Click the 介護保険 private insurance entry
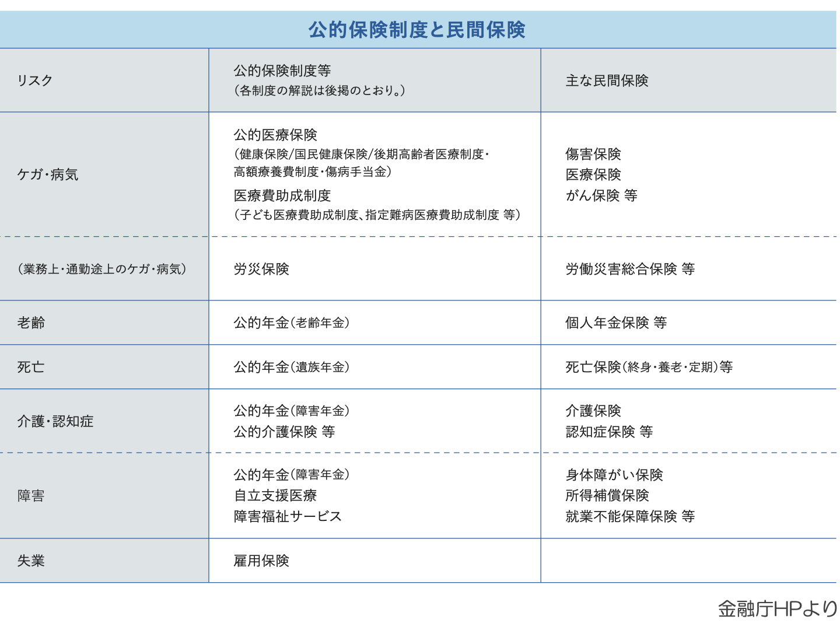 593,411
